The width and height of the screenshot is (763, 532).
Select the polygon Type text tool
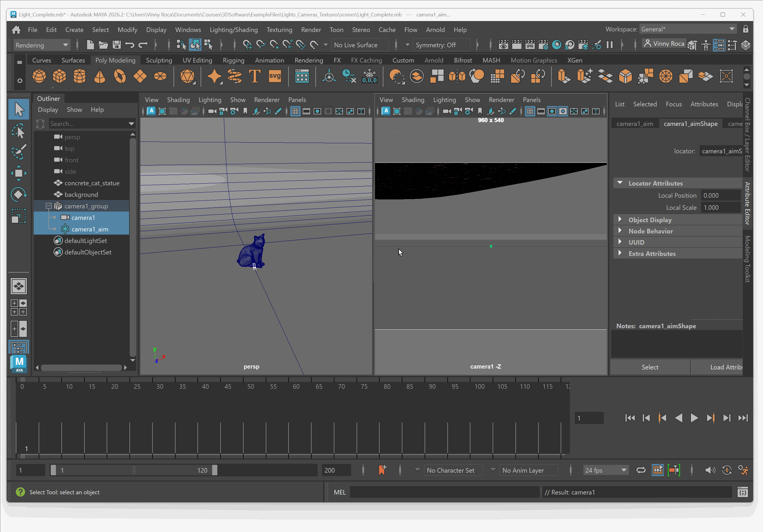[x=255, y=77]
